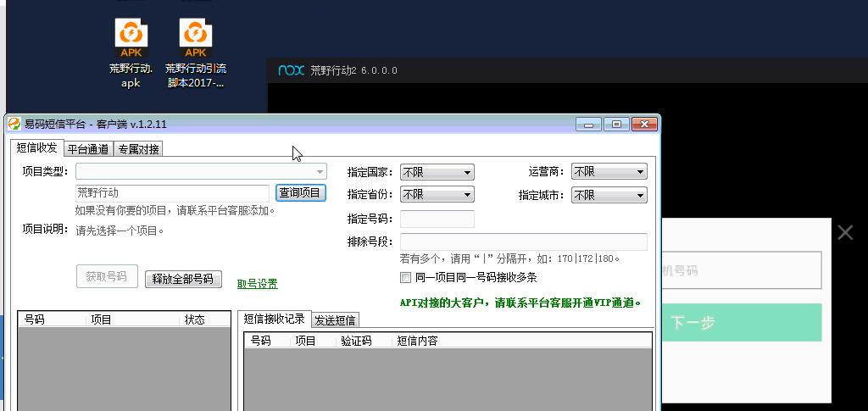Click the project search field containing 荒野行动
Screen dimensions: 868x411
pos(172,193)
